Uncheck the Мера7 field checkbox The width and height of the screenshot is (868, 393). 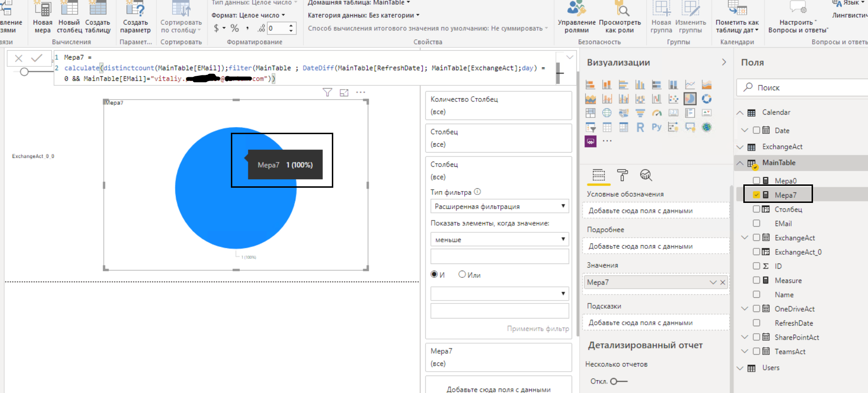click(x=757, y=195)
